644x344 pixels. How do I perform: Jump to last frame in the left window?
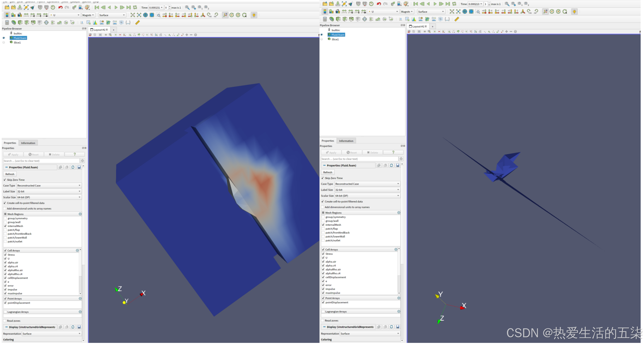pyautogui.click(x=128, y=8)
